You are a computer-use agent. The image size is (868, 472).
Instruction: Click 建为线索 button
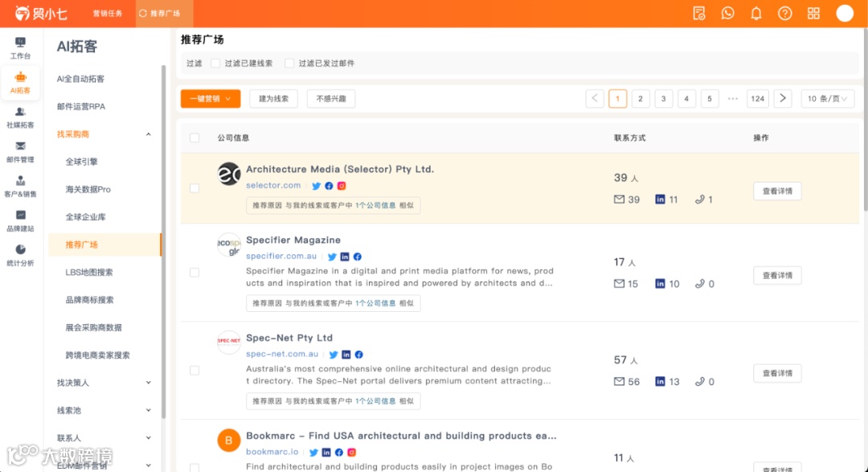[273, 99]
